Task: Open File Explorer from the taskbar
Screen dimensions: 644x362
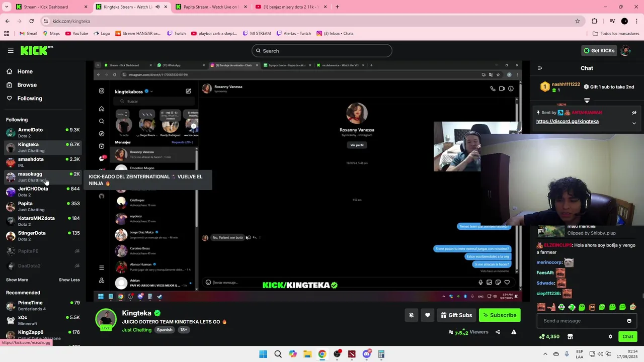Action: click(x=307, y=354)
